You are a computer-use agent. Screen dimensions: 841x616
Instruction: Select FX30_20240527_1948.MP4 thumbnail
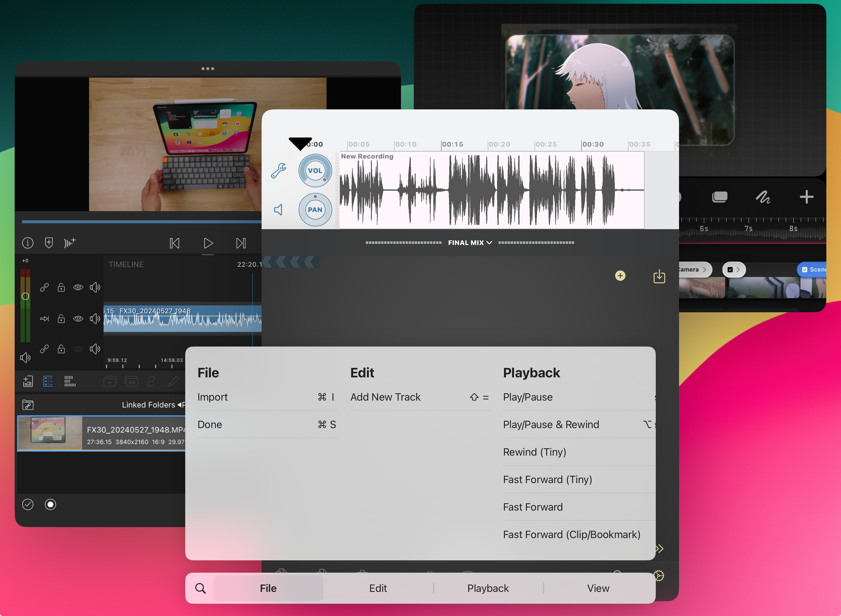point(50,433)
